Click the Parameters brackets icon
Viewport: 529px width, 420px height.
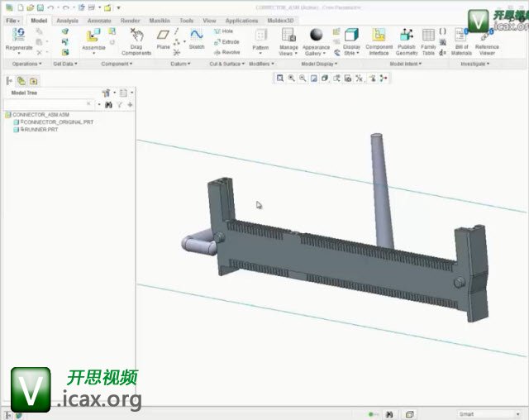pyautogui.click(x=443, y=31)
